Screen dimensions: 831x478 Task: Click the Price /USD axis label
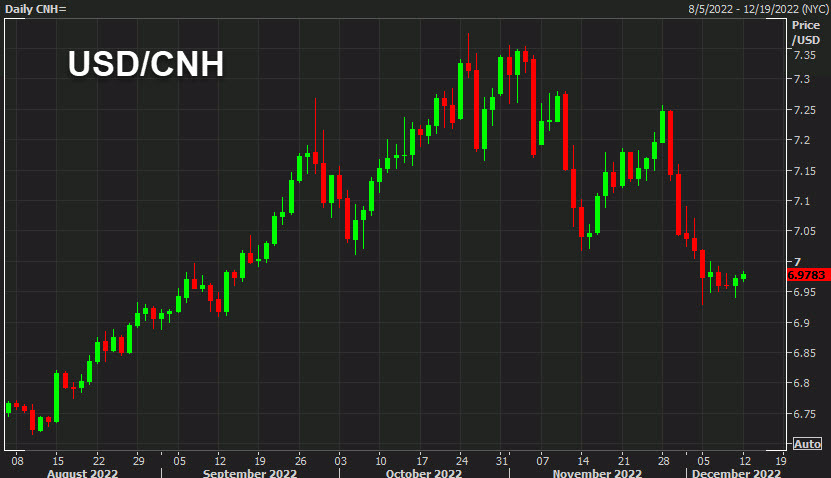[806, 32]
